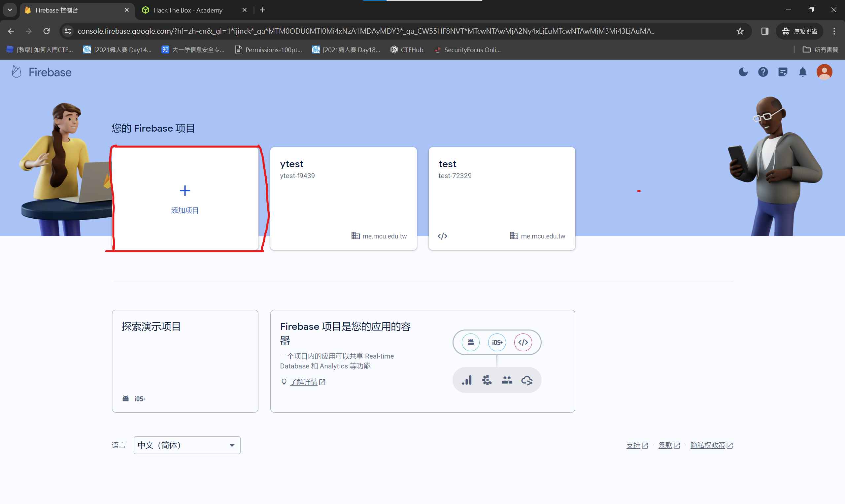Reload the Firebase console page
Screen dimensions: 845x504
47,31
